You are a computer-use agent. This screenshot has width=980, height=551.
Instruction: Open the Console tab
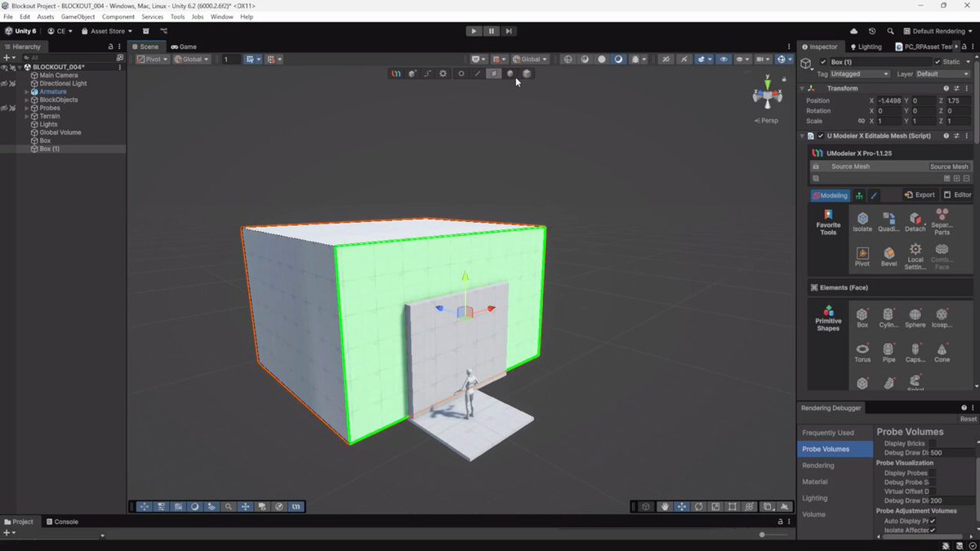62,522
